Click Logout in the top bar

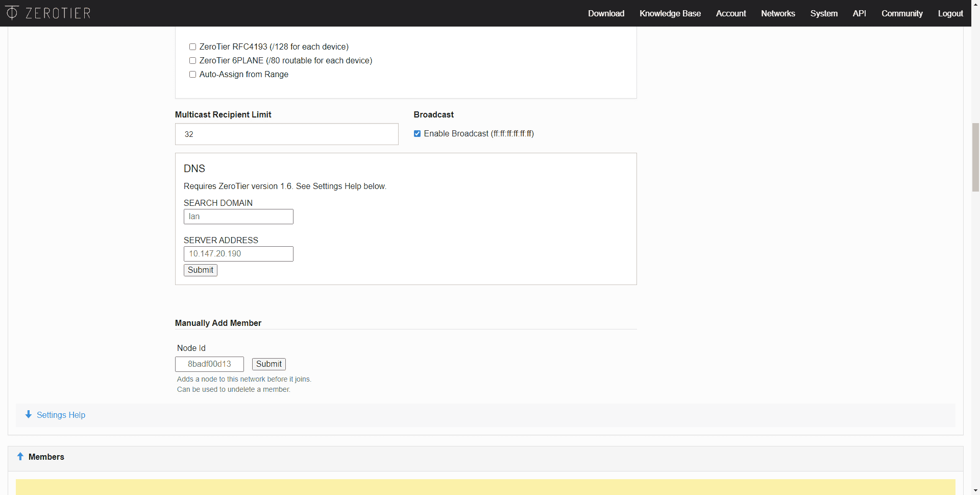click(x=950, y=13)
